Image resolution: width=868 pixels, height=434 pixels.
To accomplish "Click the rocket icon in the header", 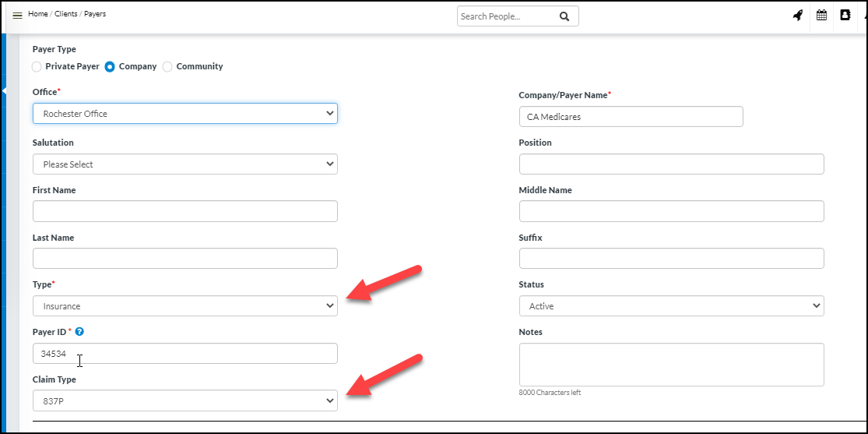I will 798,16.
